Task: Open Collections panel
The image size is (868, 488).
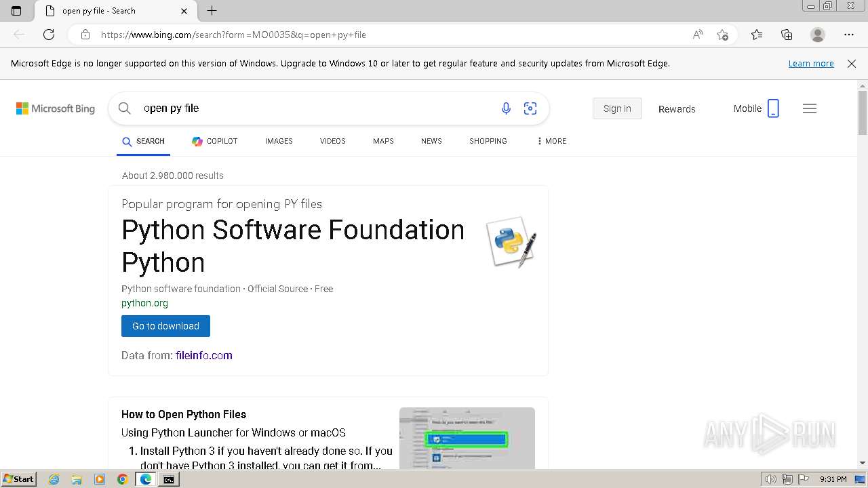Action: click(787, 35)
